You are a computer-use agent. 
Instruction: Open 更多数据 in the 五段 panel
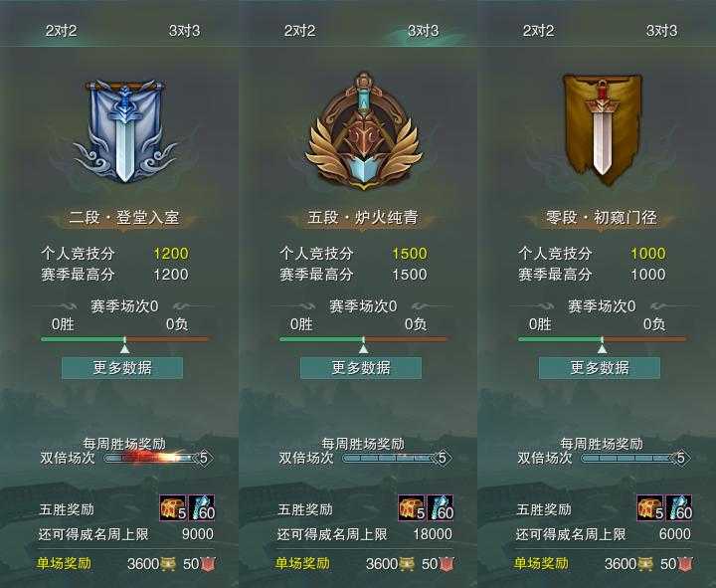click(x=361, y=368)
